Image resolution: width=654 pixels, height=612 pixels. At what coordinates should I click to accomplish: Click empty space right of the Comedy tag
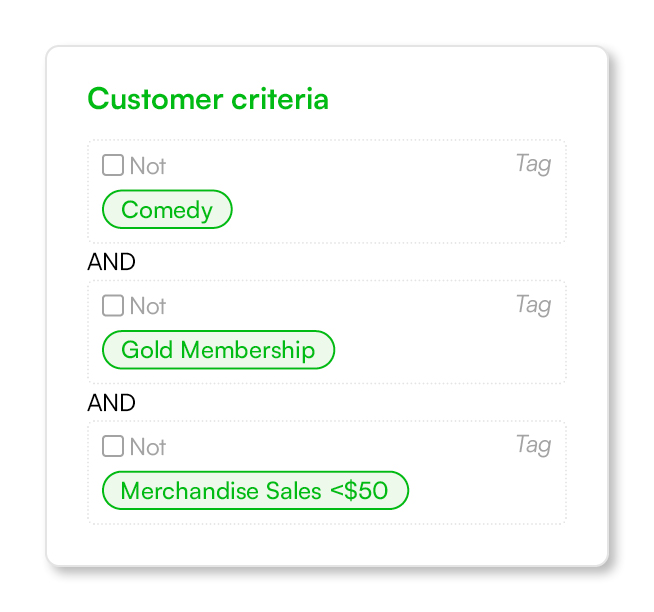click(x=396, y=209)
